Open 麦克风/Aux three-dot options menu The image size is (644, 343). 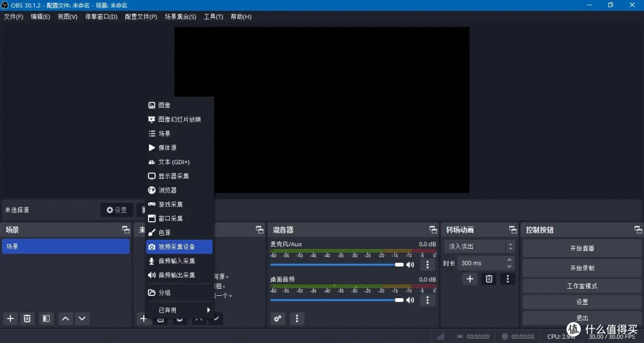coord(428,265)
